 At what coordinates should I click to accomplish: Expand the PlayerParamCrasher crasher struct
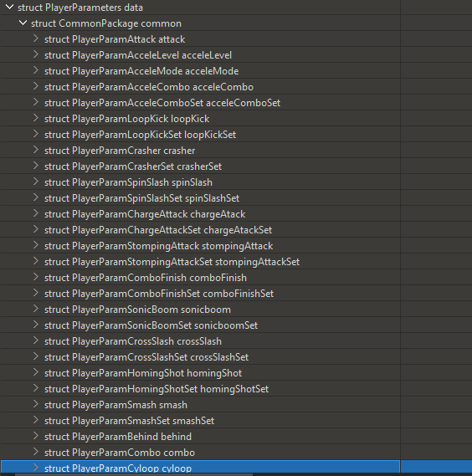pos(36,150)
